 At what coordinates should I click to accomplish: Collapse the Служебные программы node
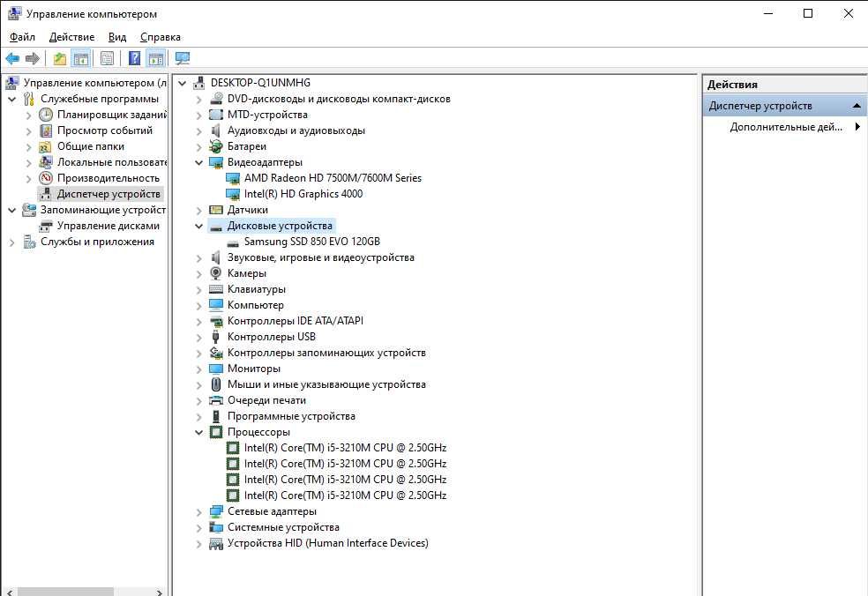pyautogui.click(x=12, y=99)
